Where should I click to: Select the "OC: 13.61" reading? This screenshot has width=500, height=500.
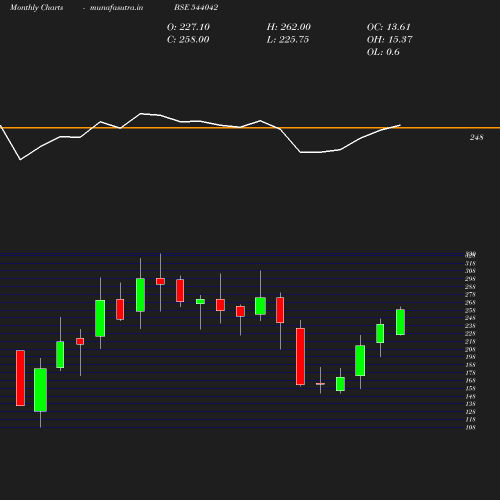(x=389, y=27)
